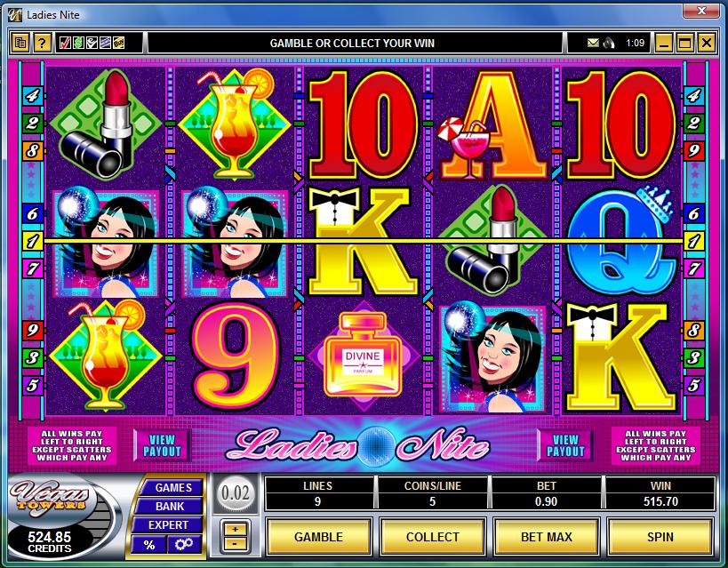Open the gears settings icon
The height and width of the screenshot is (568, 728).
[184, 544]
